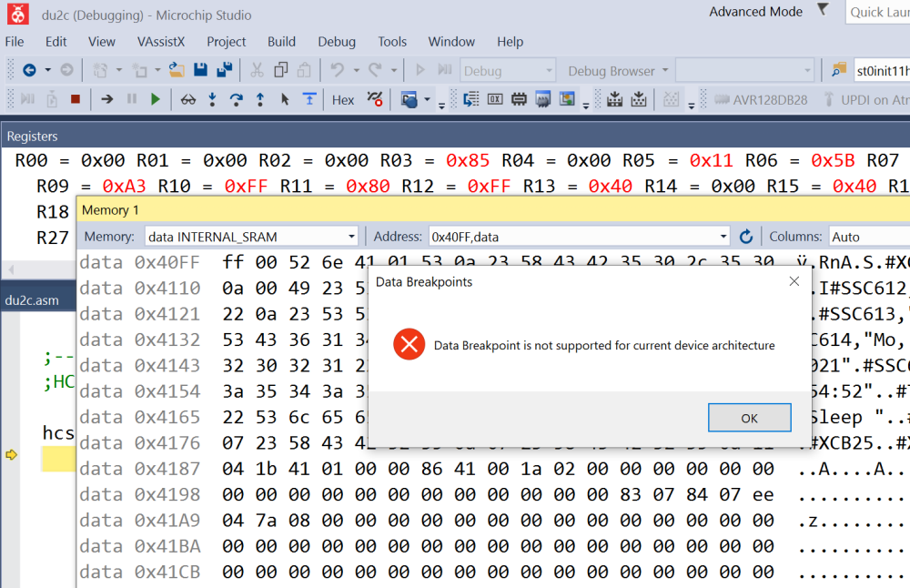The image size is (910, 588).
Task: Click the Run To Cursor pointer icon
Action: pos(284,99)
